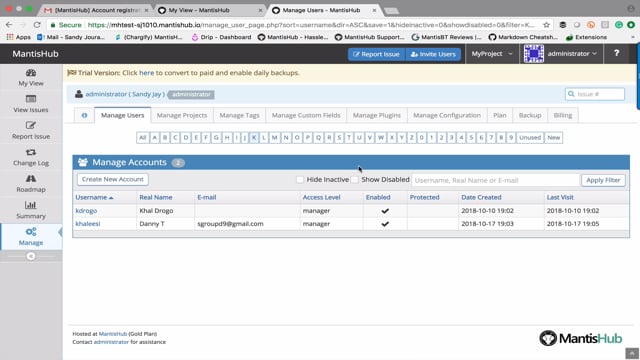Viewport: 640px width, 360px height.
Task: Open View Issues in the sidebar
Action: click(31, 104)
